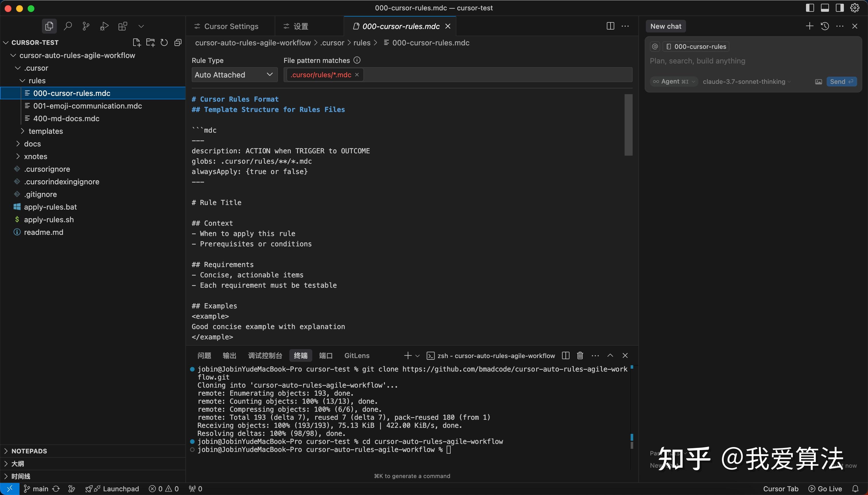Click the New File icon in explorer

tap(136, 42)
